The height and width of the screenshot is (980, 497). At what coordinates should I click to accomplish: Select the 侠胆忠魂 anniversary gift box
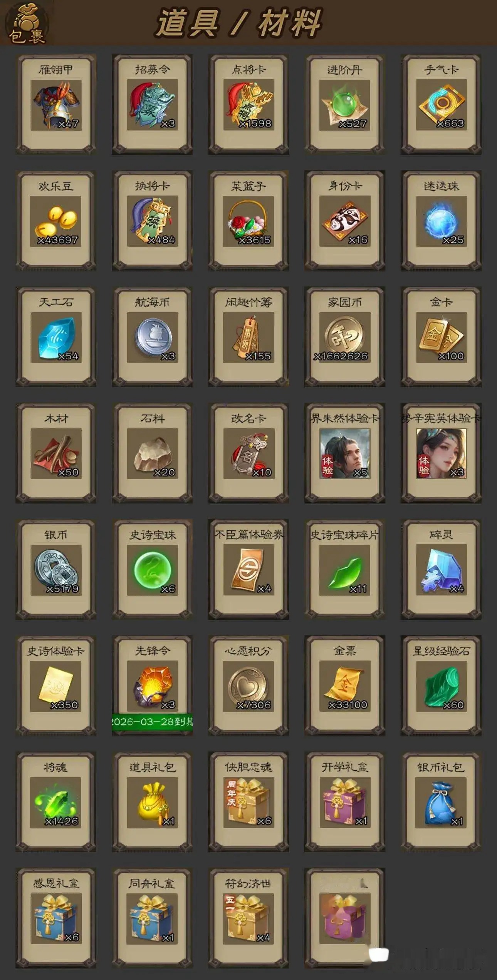click(248, 802)
